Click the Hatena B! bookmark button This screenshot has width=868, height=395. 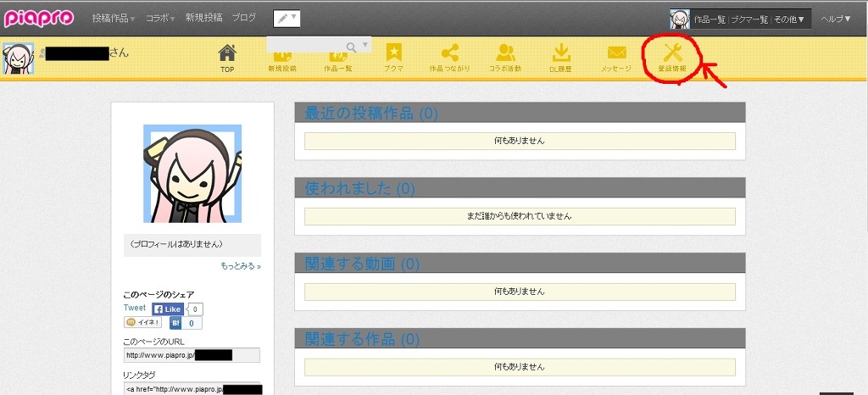pyautogui.click(x=176, y=323)
